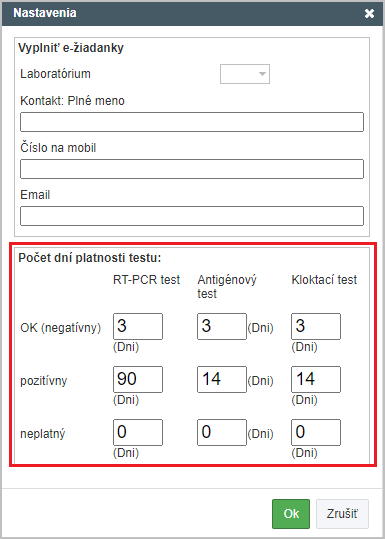
Task: Click Antigénový pozitívny field showing 14
Action: click(222, 379)
